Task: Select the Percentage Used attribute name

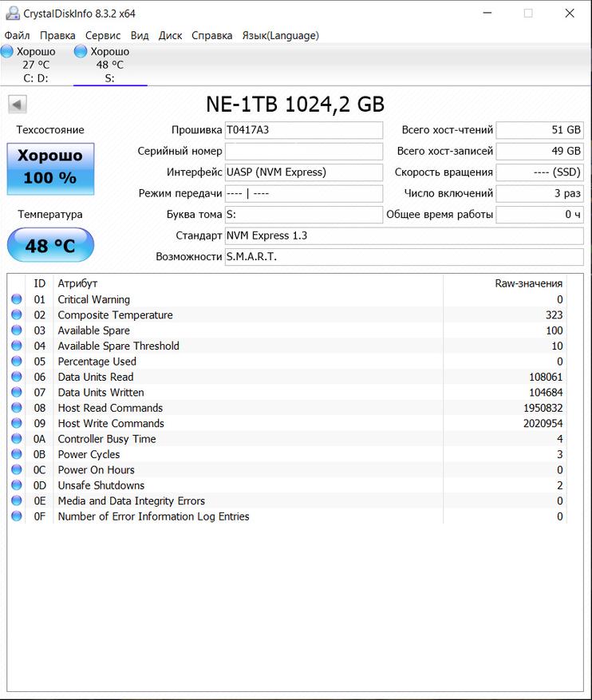Action: pyautogui.click(x=97, y=362)
